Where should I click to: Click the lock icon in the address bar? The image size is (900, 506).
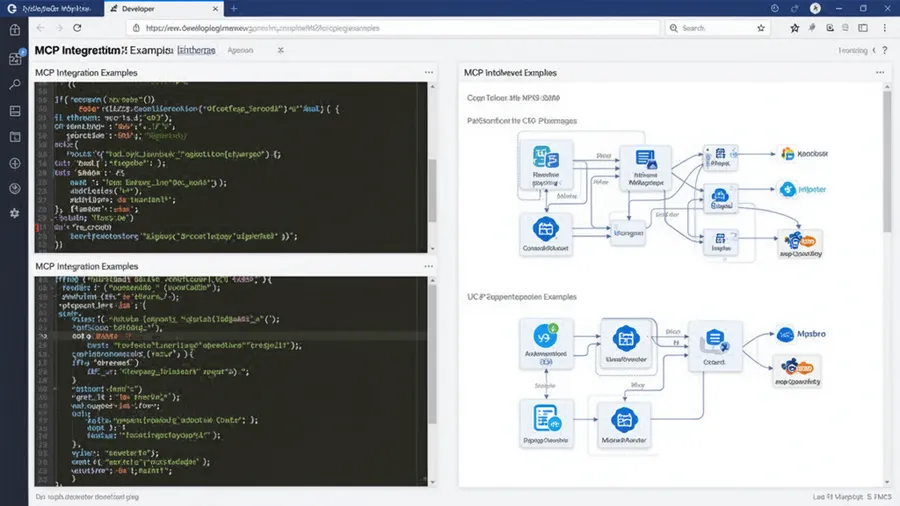(136, 28)
